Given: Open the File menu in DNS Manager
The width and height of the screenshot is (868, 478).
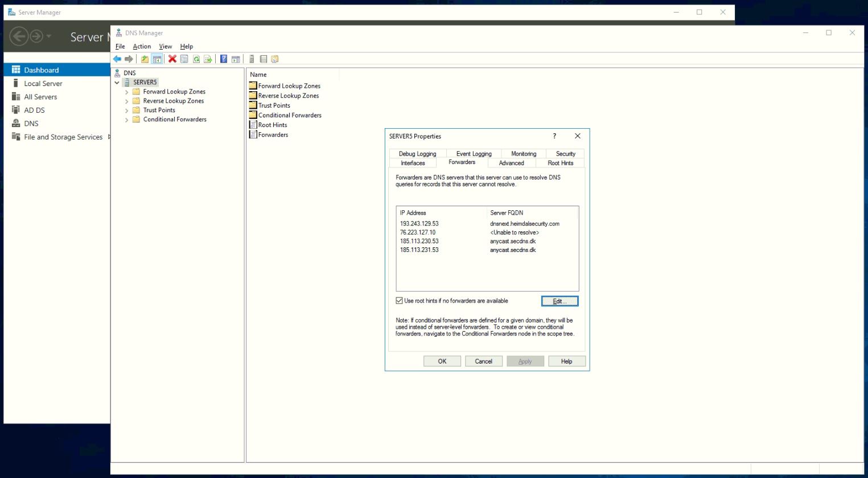Looking at the screenshot, I should (x=120, y=47).
